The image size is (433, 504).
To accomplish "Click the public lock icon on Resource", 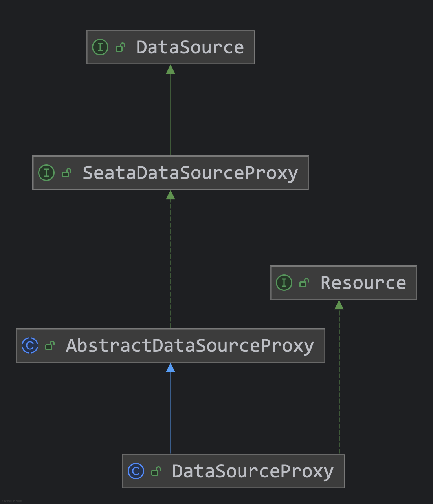I will coord(304,283).
